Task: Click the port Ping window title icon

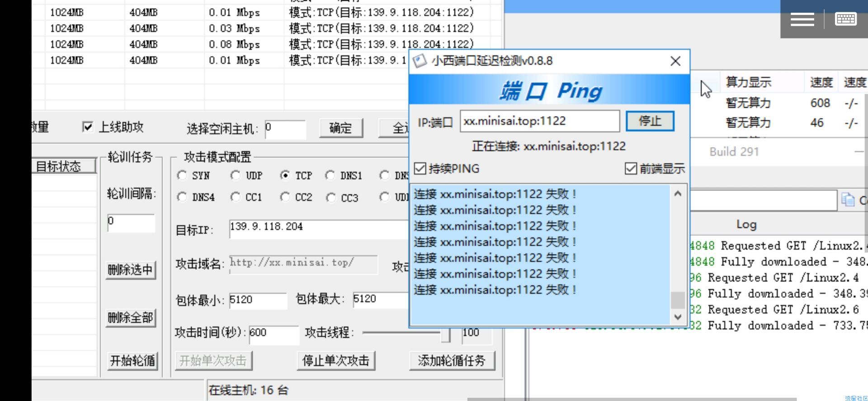Action: point(420,61)
